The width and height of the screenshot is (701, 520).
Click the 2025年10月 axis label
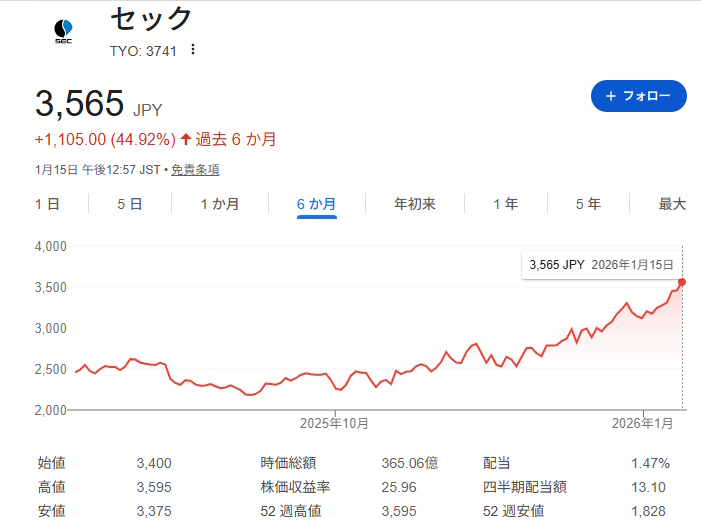334,424
